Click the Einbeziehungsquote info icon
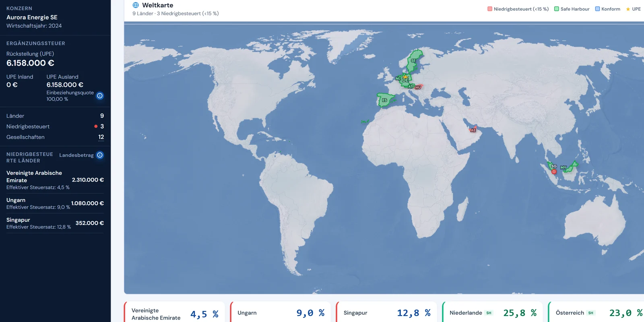This screenshot has width=644, height=322. tap(100, 96)
